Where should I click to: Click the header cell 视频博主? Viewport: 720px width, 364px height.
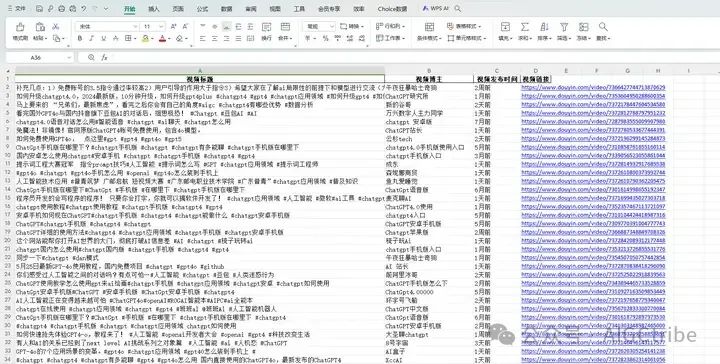[x=428, y=79]
